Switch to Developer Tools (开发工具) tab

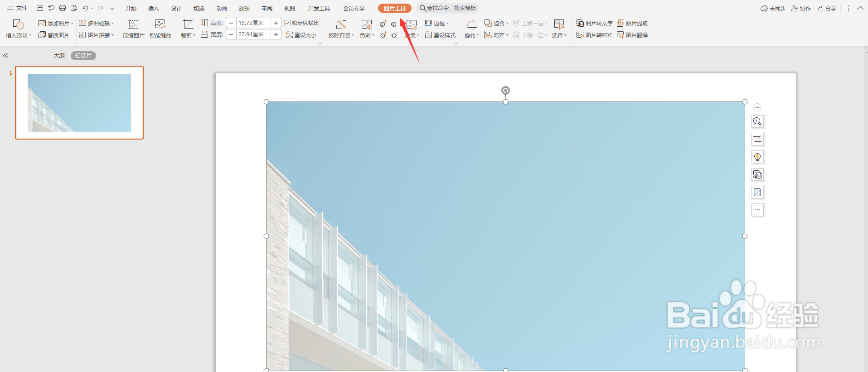pyautogui.click(x=319, y=8)
